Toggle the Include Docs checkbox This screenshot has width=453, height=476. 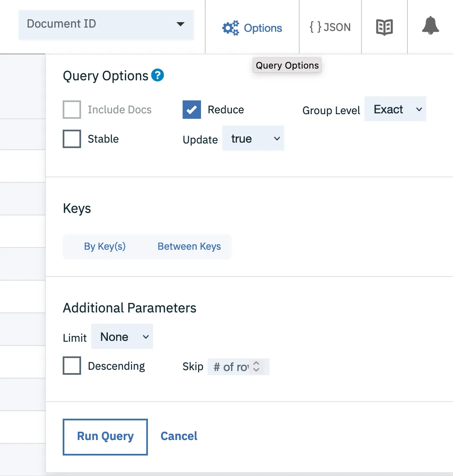pyautogui.click(x=72, y=110)
